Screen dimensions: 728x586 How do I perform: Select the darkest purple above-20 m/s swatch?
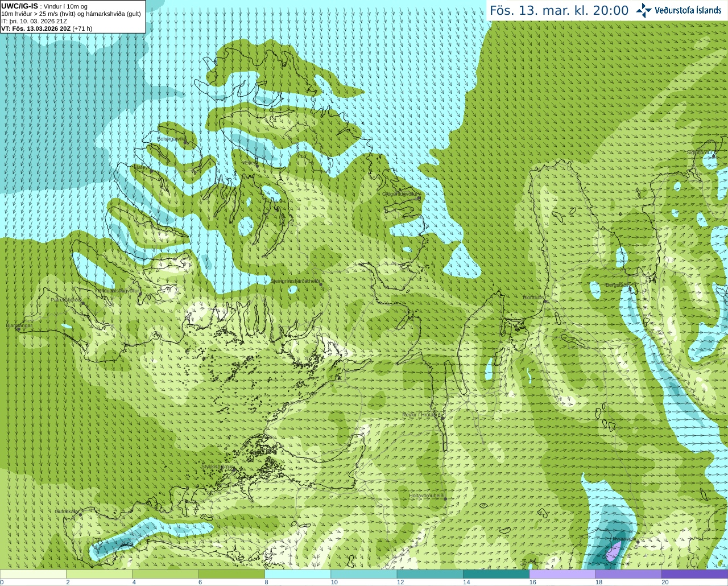click(x=694, y=574)
